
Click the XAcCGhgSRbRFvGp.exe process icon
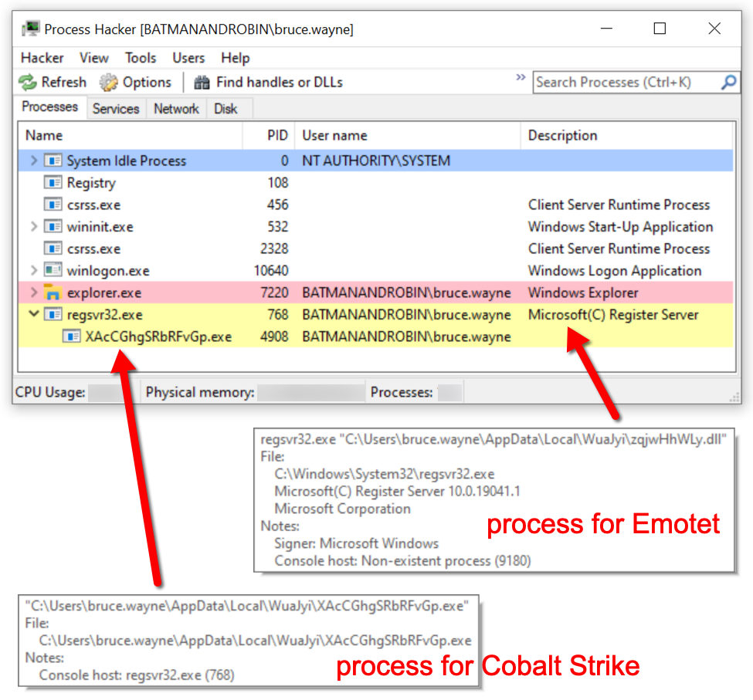pyautogui.click(x=71, y=336)
